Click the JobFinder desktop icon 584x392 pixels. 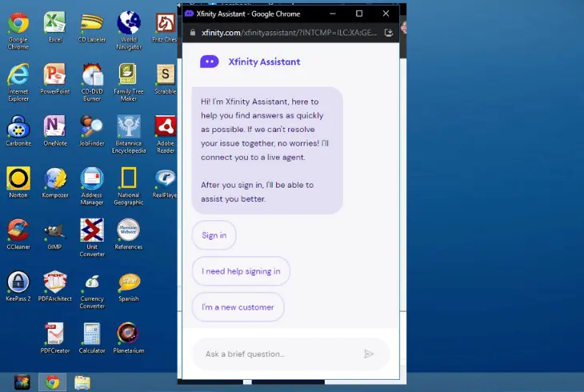coord(92,130)
